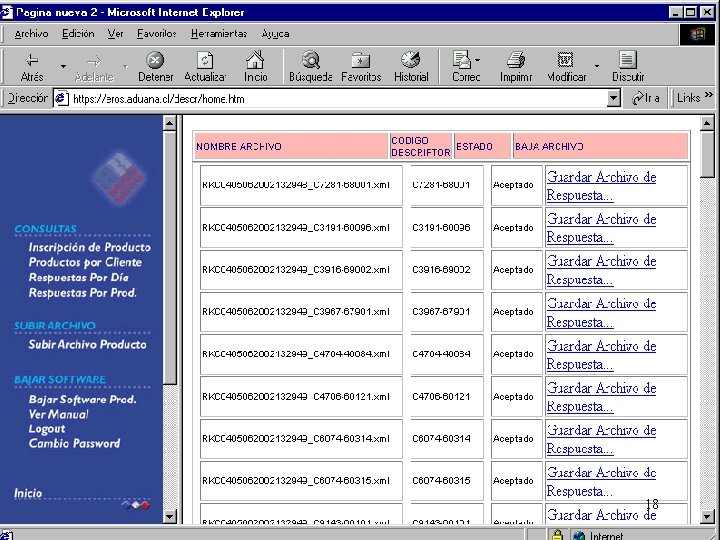The height and width of the screenshot is (540, 720).
Task: Open Respuestas Por Día link
Action: point(79,278)
